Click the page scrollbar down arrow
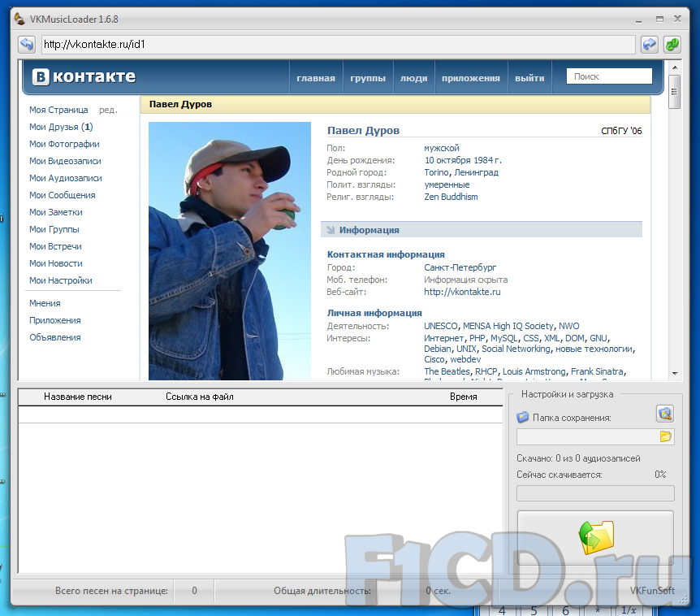The height and width of the screenshot is (616, 700). [x=675, y=374]
